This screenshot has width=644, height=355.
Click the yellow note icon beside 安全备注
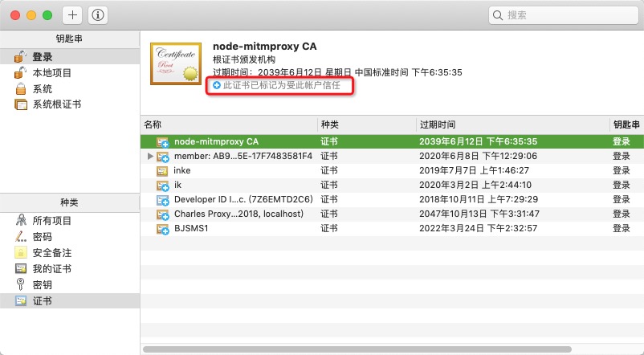[x=21, y=252]
